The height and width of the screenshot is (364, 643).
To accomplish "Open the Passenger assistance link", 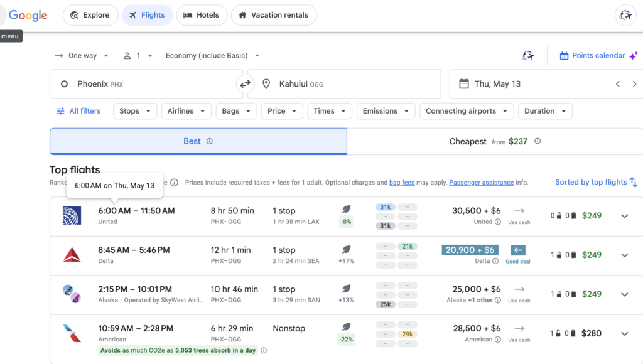I will [x=482, y=183].
